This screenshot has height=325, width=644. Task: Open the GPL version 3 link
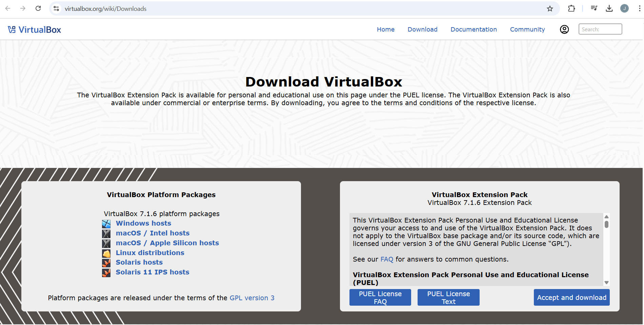pyautogui.click(x=252, y=298)
